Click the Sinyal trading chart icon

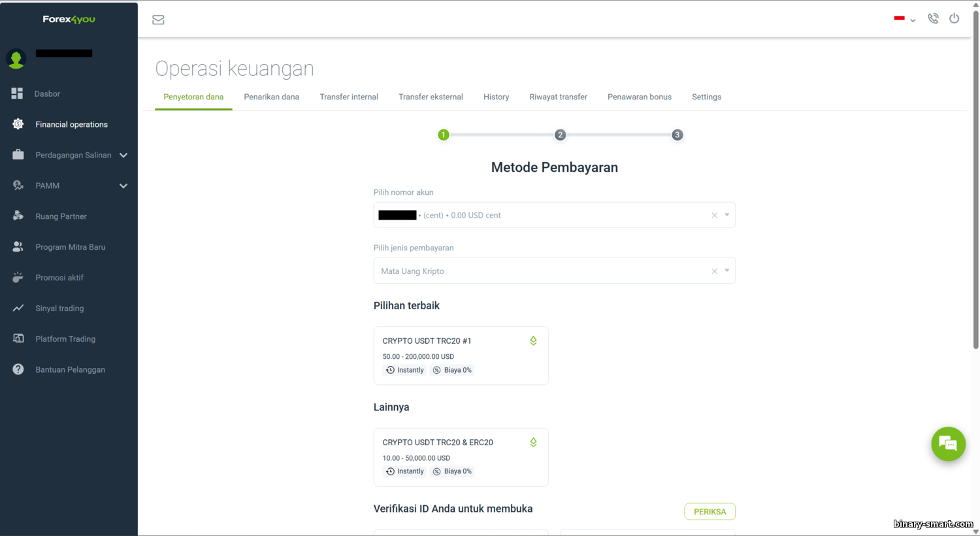point(18,308)
